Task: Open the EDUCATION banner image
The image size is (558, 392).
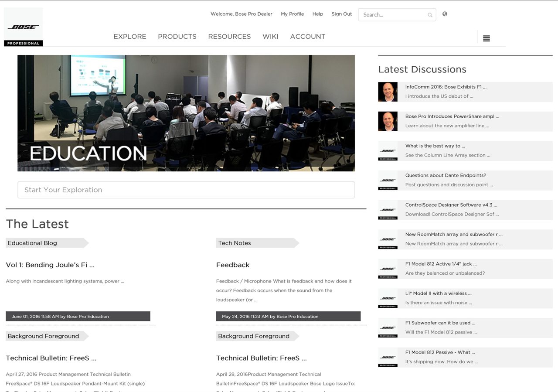Action: 186,113
